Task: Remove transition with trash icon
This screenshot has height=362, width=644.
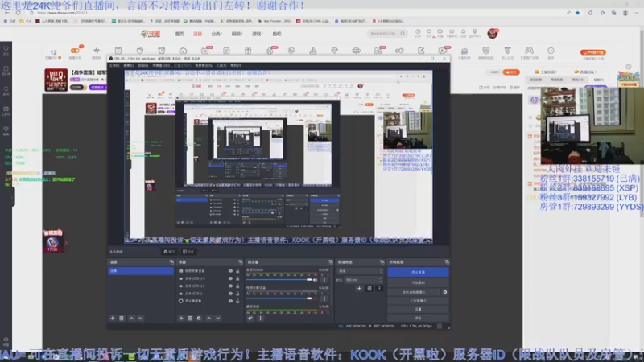Action: point(369,288)
